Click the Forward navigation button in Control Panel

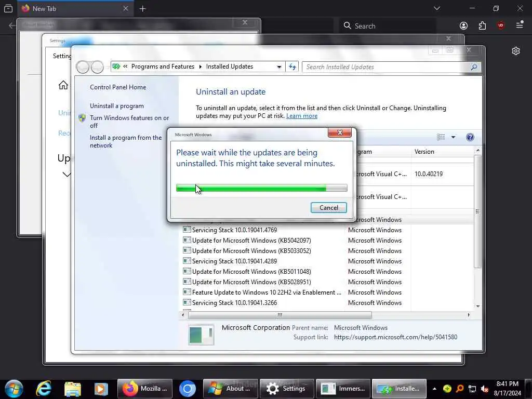(x=97, y=67)
